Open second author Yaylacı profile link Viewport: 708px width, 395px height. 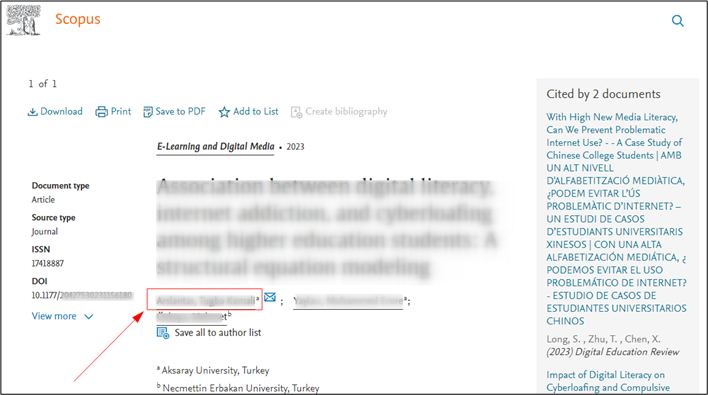348,301
